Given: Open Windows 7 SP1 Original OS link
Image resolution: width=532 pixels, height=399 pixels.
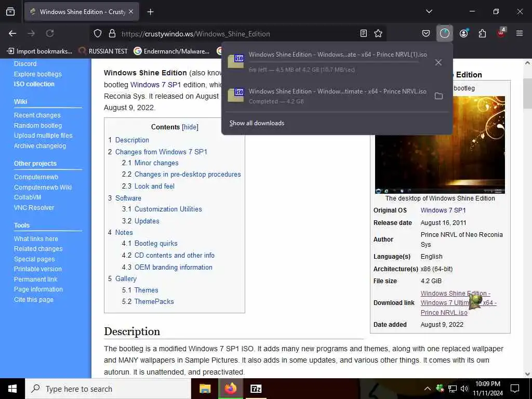Looking at the screenshot, I should pyautogui.click(x=443, y=210).
